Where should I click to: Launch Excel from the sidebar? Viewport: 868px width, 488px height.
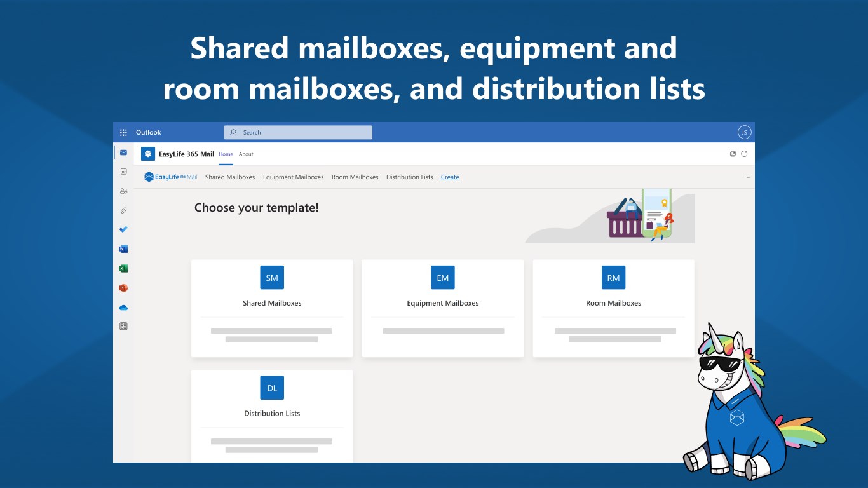pos(123,268)
